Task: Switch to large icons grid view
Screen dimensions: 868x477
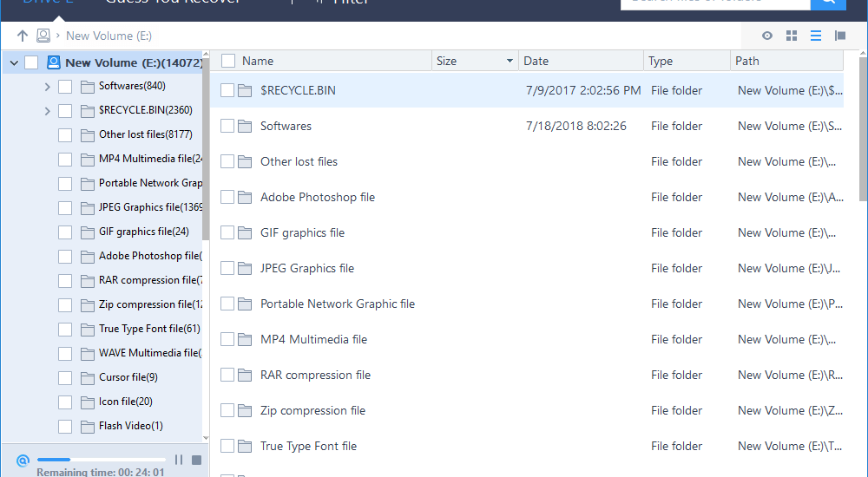Action: pos(792,36)
